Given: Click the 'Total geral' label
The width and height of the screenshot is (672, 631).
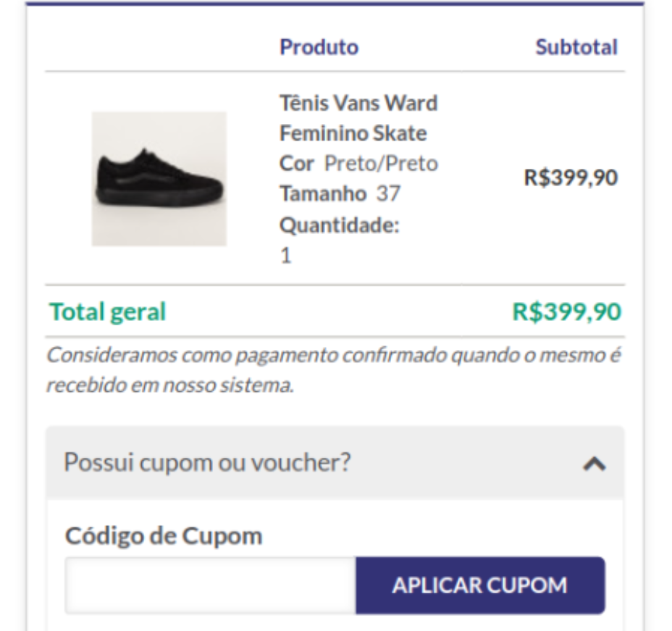Looking at the screenshot, I should (108, 312).
